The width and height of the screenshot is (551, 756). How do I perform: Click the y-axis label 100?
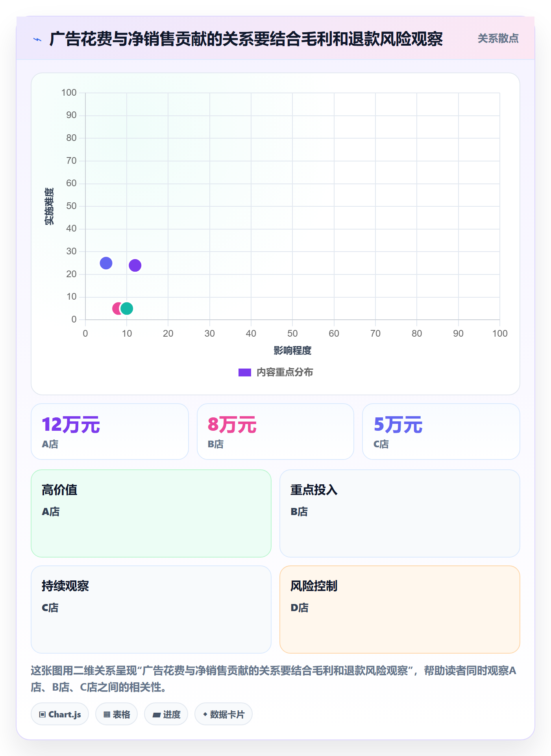coord(69,93)
